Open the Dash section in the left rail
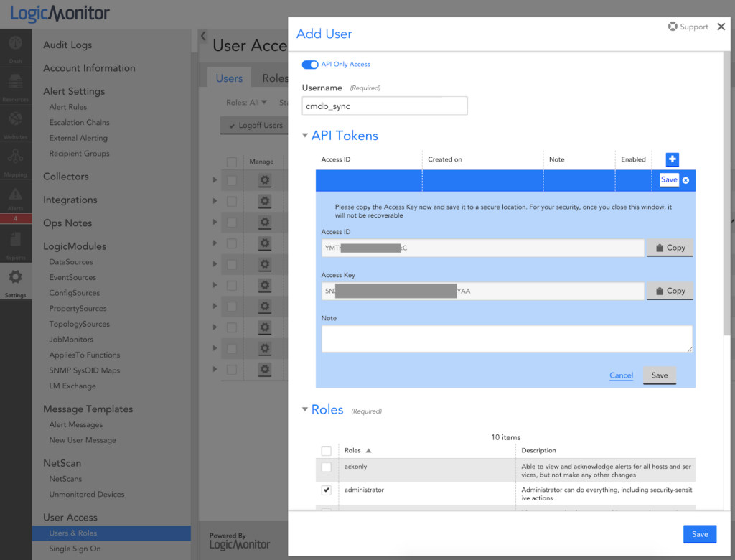Image resolution: width=735 pixels, height=560 pixels. pos(14,43)
